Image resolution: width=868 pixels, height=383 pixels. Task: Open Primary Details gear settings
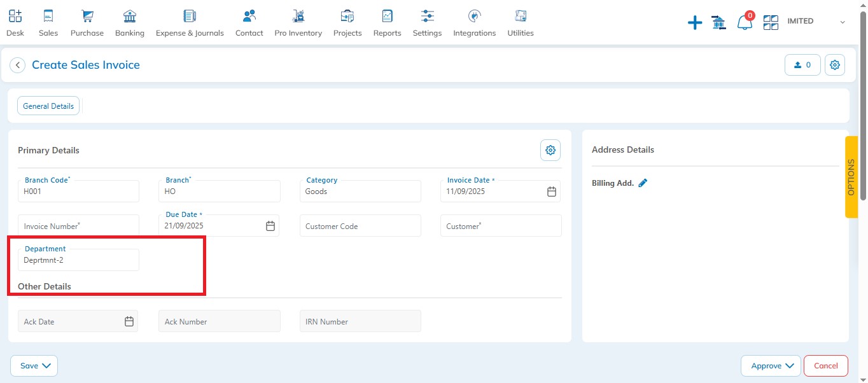550,150
